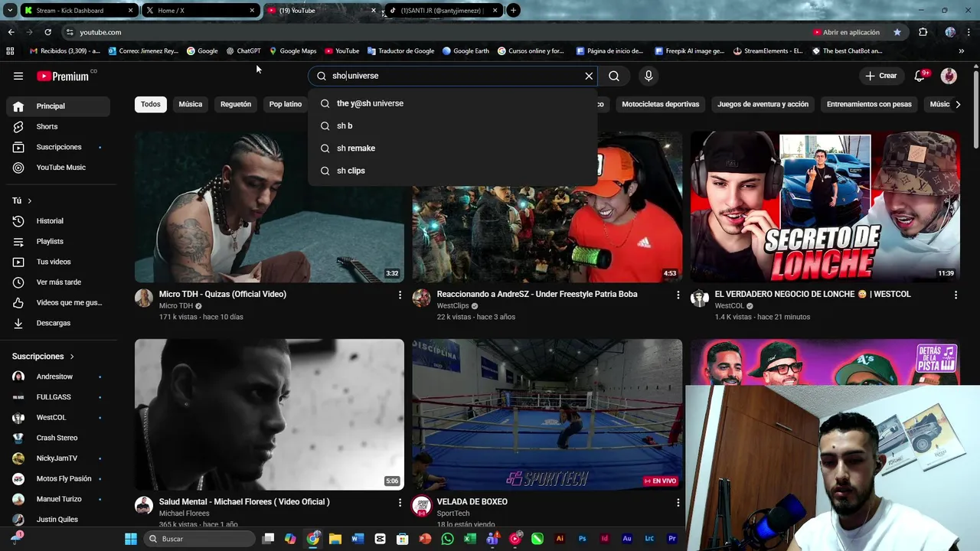Select the Todos filter chip
Screen dimensions: 980x551
point(151,104)
